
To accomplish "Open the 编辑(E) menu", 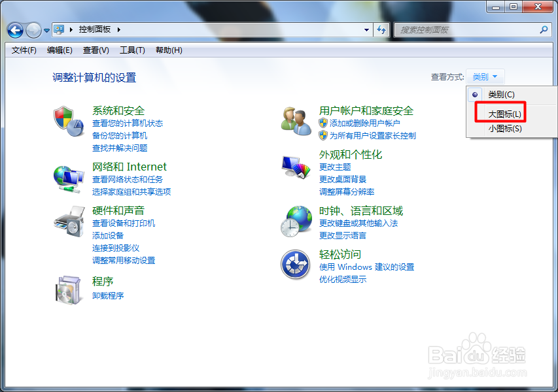I will 60,50.
